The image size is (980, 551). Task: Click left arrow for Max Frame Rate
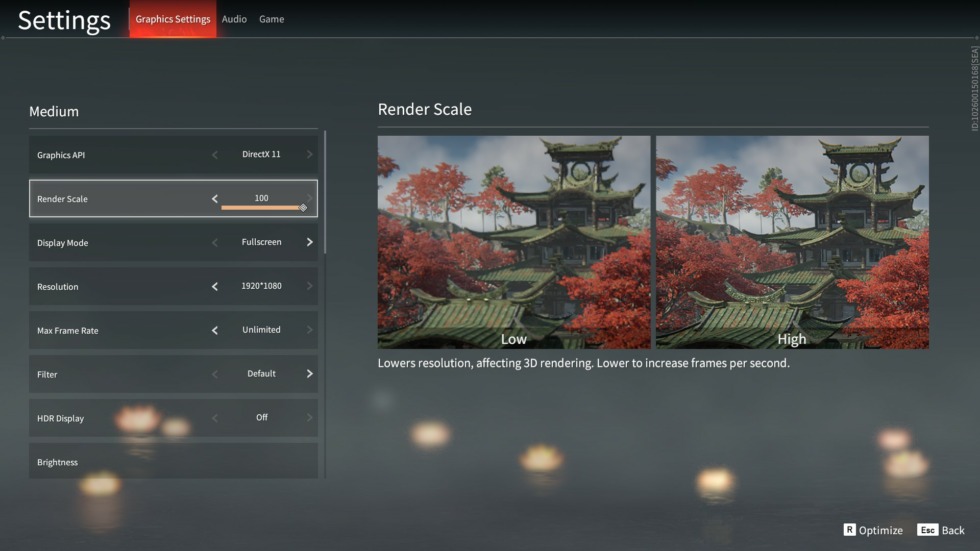[x=215, y=330]
